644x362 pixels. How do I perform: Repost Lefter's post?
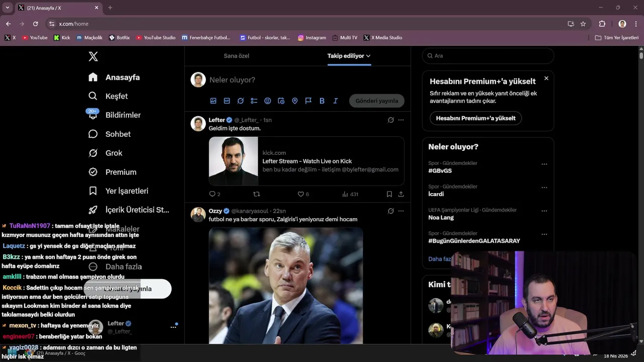(257, 194)
